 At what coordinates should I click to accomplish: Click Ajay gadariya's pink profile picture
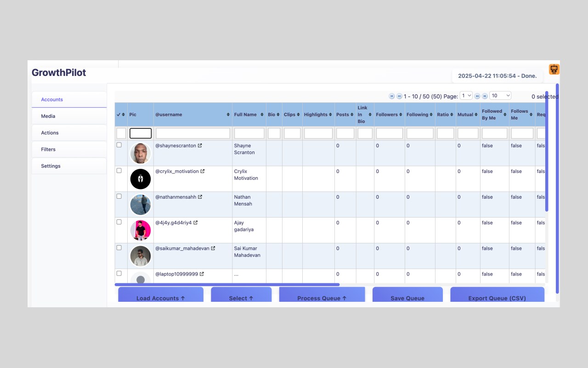141,230
